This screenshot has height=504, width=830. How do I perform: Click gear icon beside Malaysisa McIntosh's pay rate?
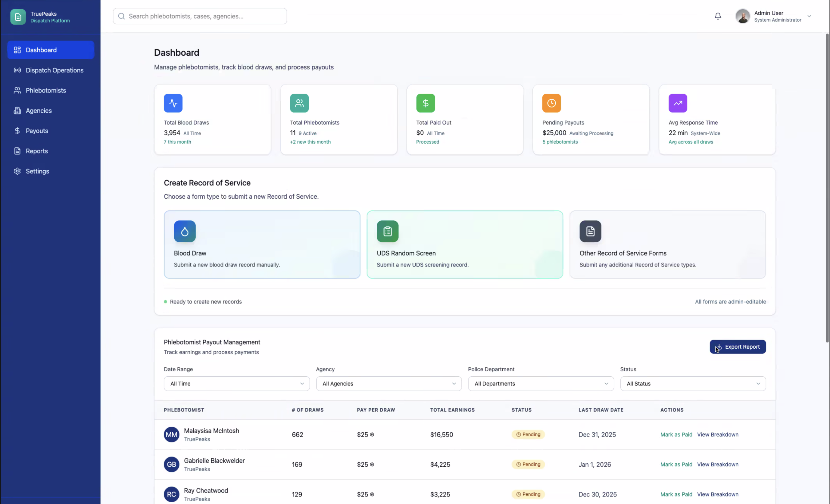pyautogui.click(x=372, y=435)
